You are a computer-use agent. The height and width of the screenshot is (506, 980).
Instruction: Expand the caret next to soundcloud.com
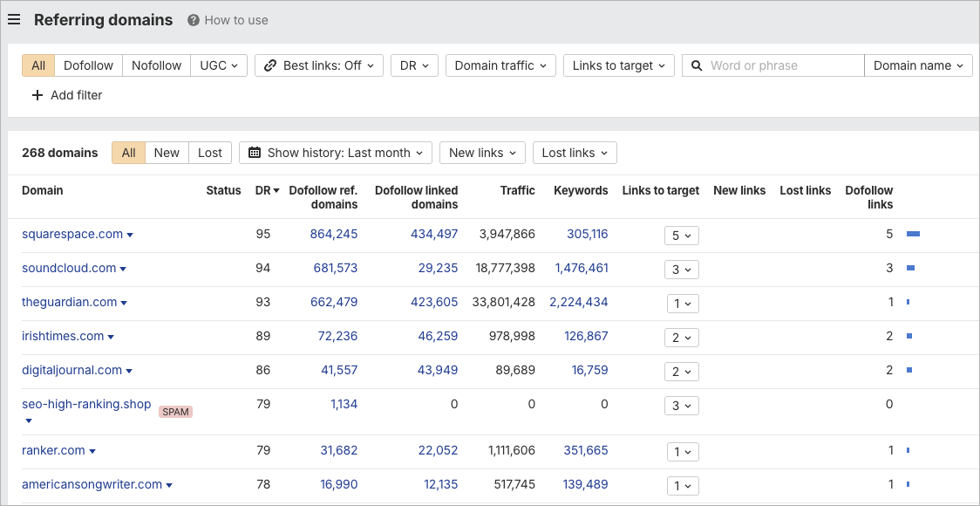(123, 269)
